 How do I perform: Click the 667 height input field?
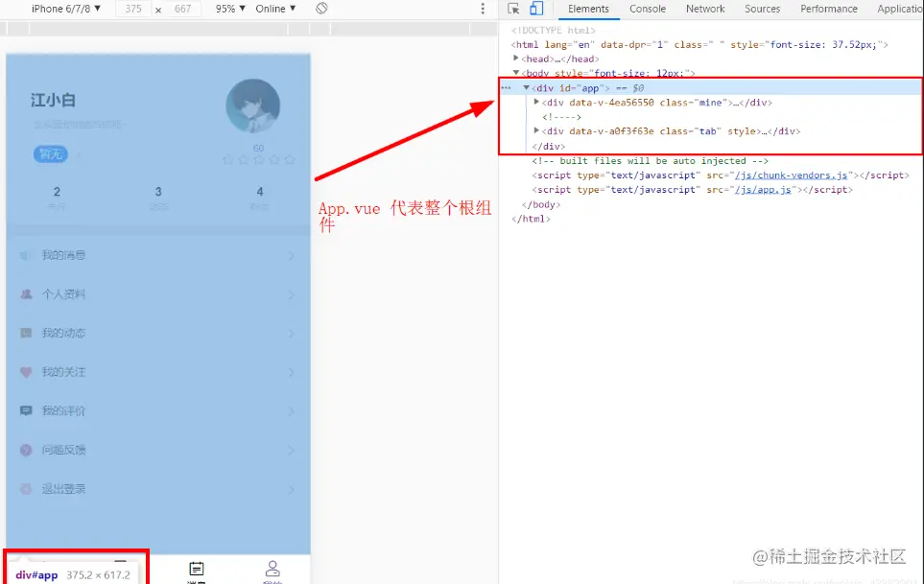182,9
